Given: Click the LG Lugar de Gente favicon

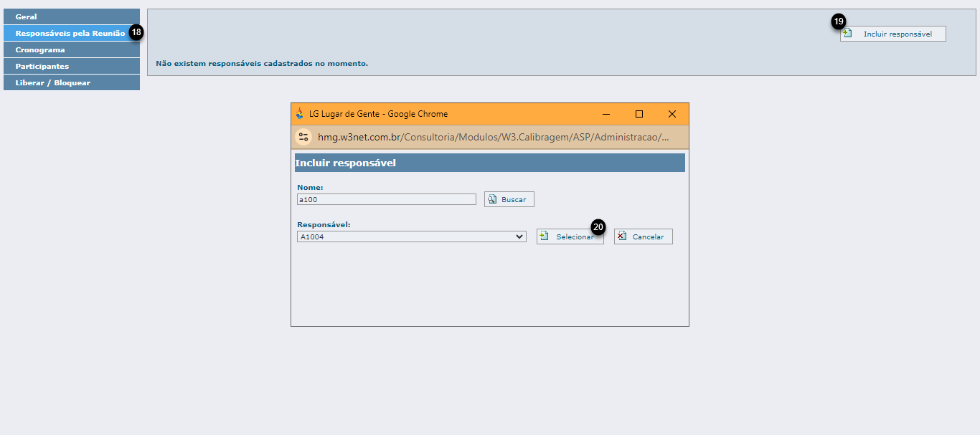Looking at the screenshot, I should pyautogui.click(x=300, y=113).
